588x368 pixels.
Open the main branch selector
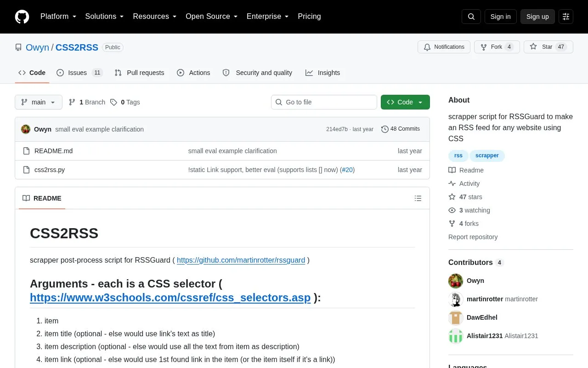[39, 102]
